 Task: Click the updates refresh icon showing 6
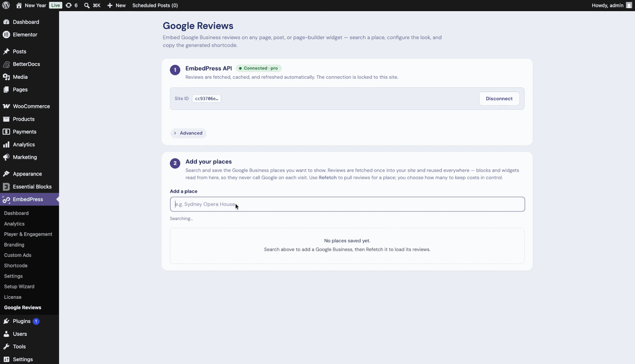coord(68,5)
